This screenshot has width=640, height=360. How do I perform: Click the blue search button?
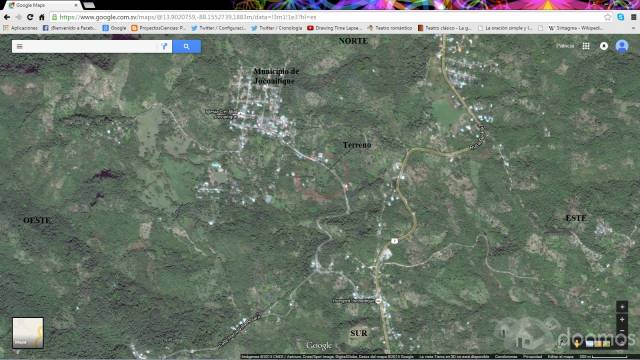pyautogui.click(x=187, y=47)
